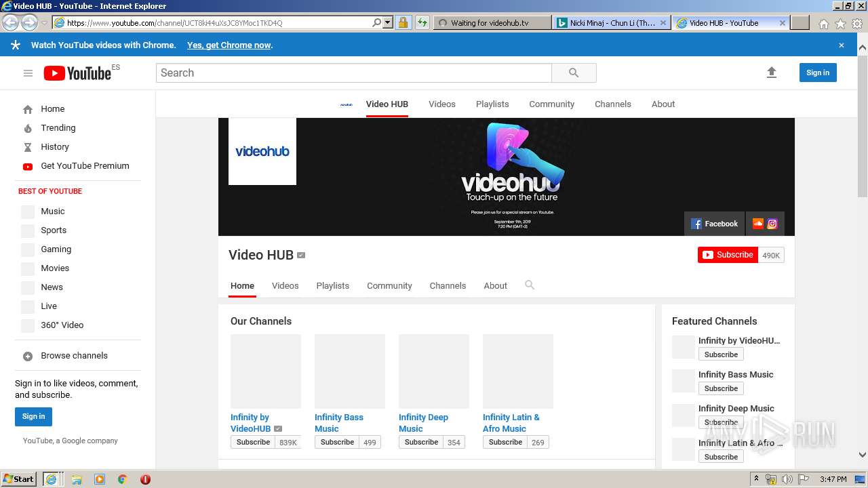Click the browser Back button
The height and width of the screenshot is (488, 868).
tap(10, 22)
